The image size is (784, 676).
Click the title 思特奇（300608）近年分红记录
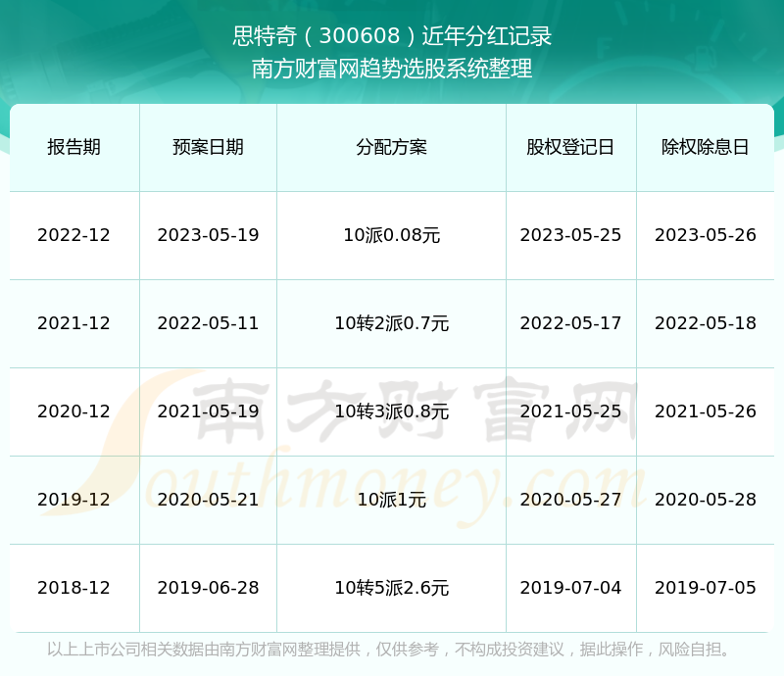(392, 36)
